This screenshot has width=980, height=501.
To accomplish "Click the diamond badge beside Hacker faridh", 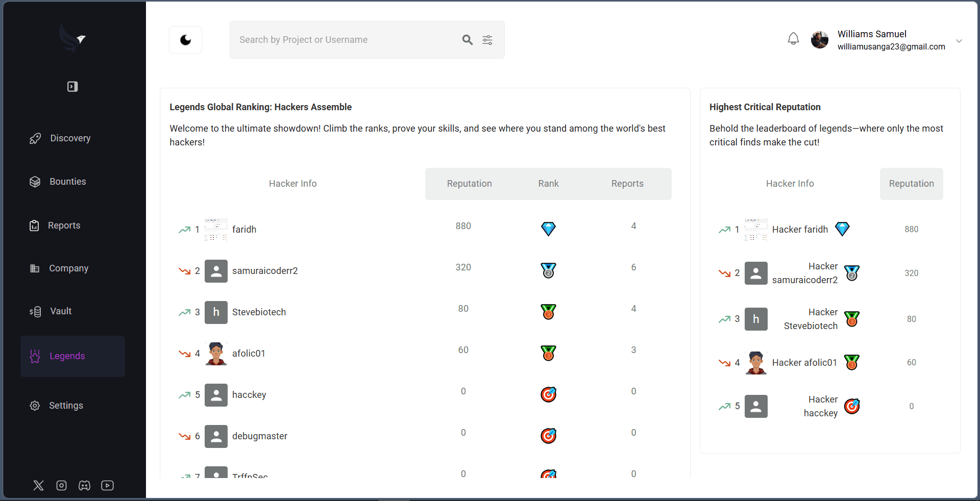I will pyautogui.click(x=842, y=229).
